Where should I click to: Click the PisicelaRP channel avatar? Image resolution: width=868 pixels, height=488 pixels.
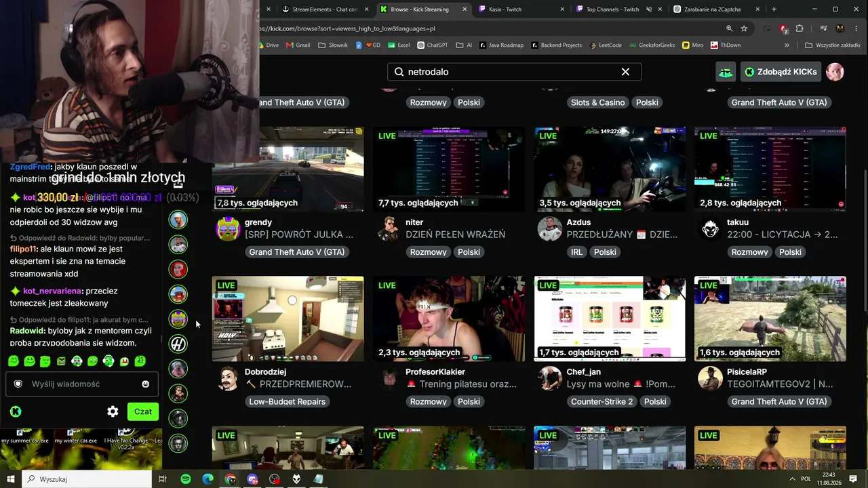[x=711, y=379]
